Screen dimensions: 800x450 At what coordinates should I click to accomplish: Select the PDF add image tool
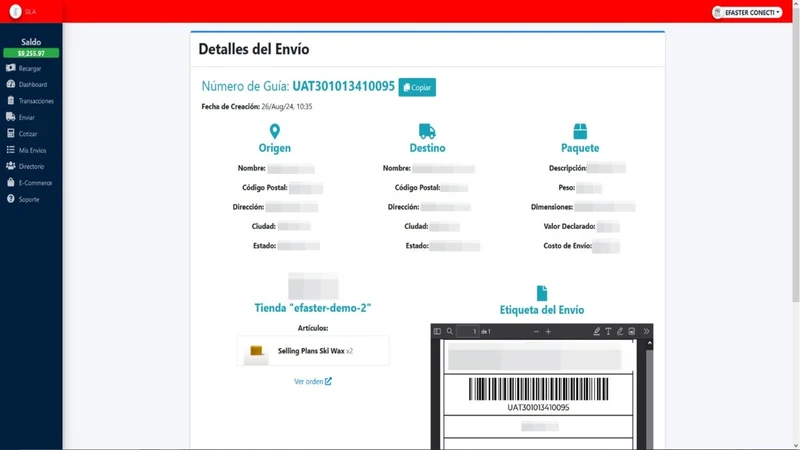(632, 332)
